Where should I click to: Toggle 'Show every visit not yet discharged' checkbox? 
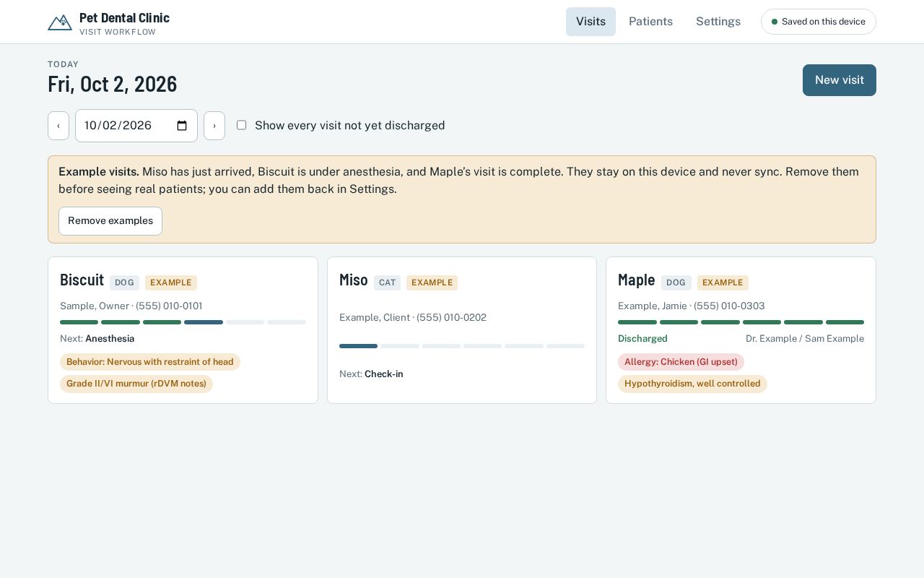coord(241,125)
